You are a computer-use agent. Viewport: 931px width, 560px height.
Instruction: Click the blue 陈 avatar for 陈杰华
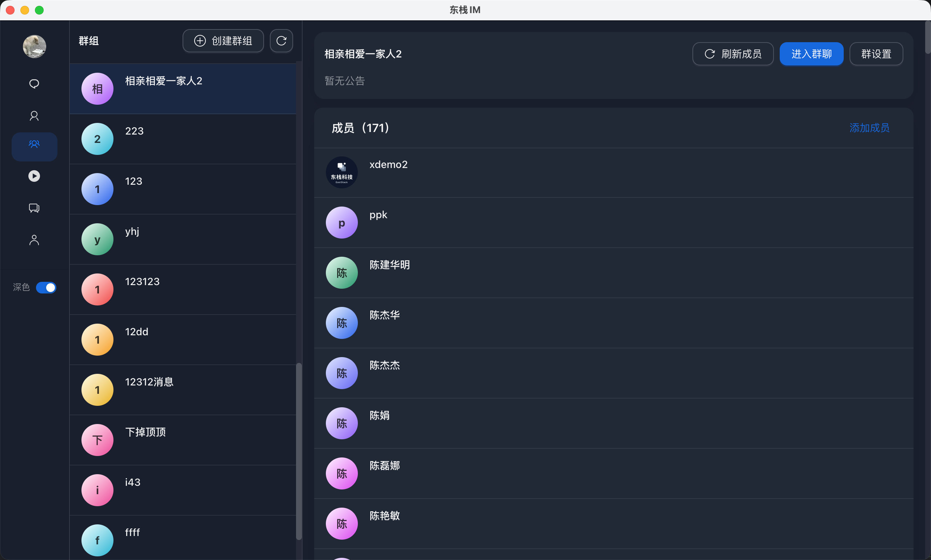[342, 323]
